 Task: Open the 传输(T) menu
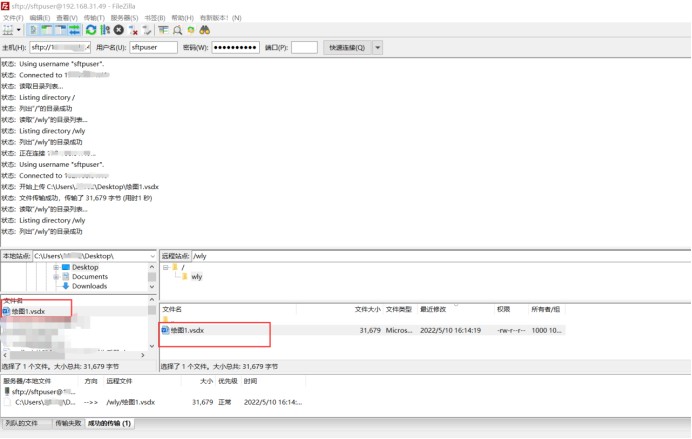[x=94, y=18]
